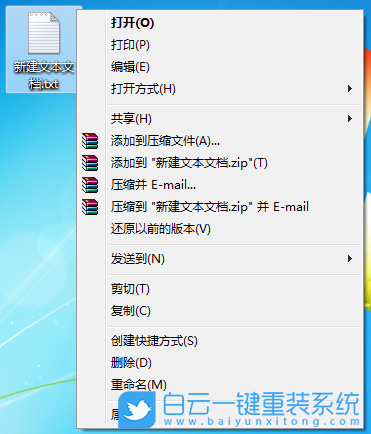This screenshot has height=434, width=371.
Task: Click WinRAR icon beside 压缩并 E-mail...
Action: tap(90, 185)
